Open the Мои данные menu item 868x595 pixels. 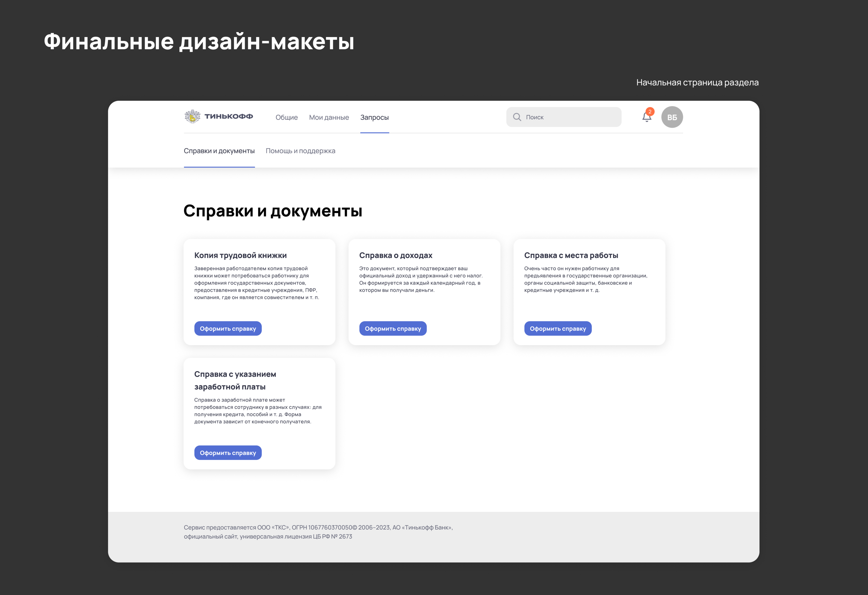329,118
